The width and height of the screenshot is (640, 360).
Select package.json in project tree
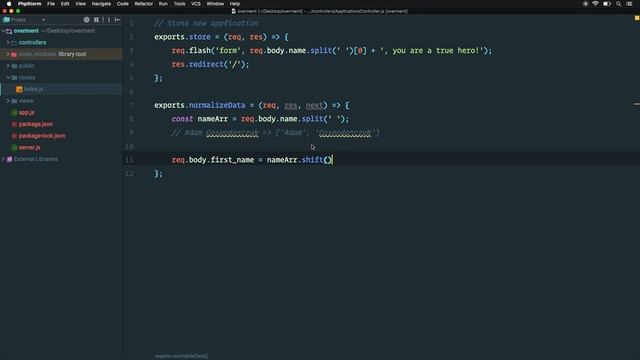(36, 124)
